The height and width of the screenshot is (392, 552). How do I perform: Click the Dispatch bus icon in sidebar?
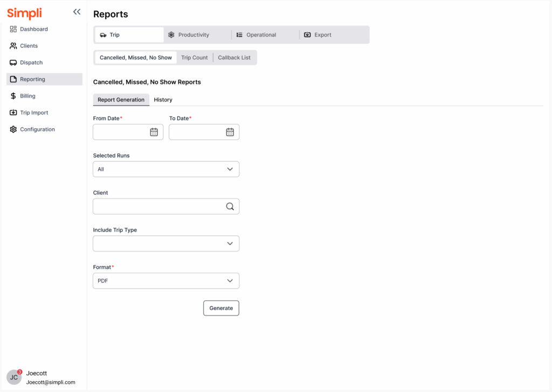tap(13, 62)
